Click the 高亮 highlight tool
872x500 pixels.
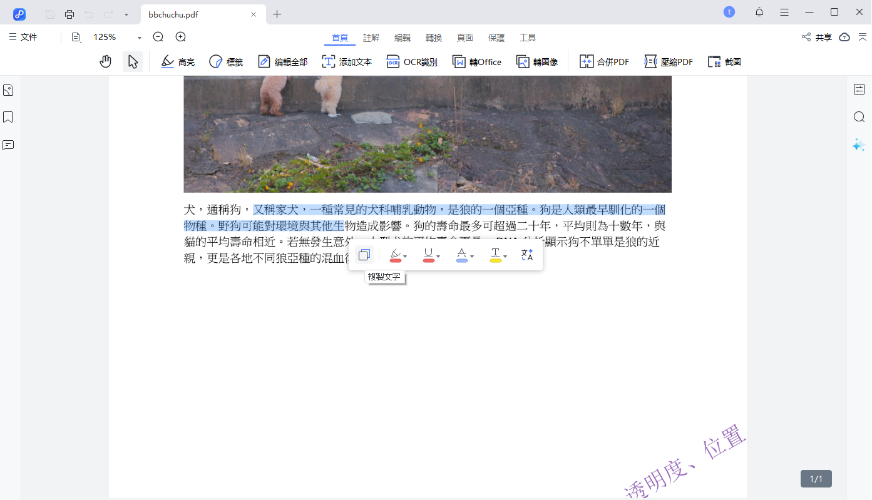click(178, 62)
